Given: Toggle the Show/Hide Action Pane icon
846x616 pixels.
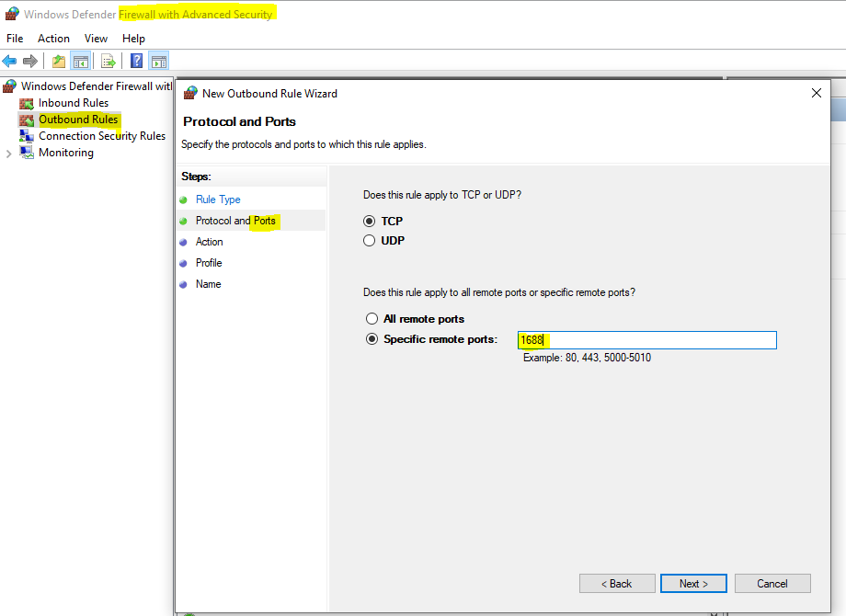Looking at the screenshot, I should click(158, 61).
